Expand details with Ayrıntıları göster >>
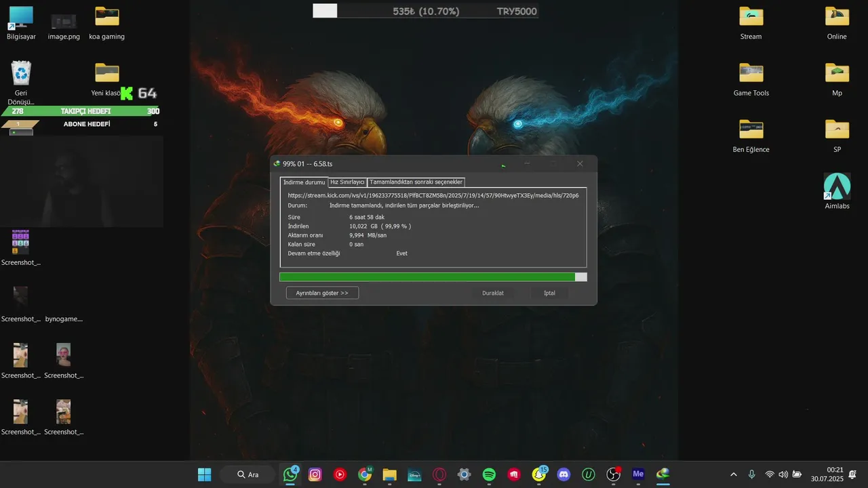The width and height of the screenshot is (868, 488). (322, 293)
